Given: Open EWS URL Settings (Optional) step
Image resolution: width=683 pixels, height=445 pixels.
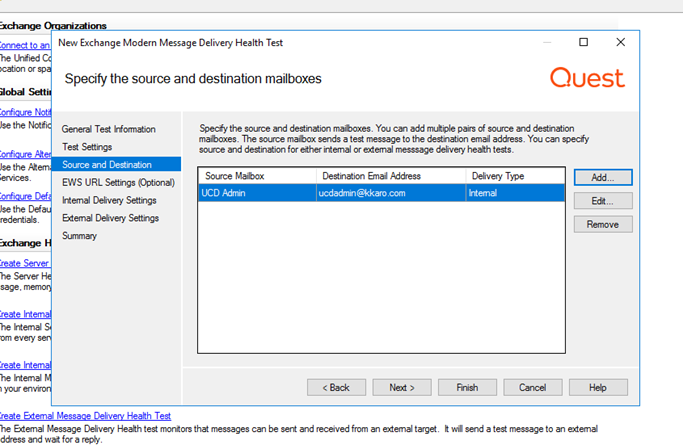Looking at the screenshot, I should [118, 182].
